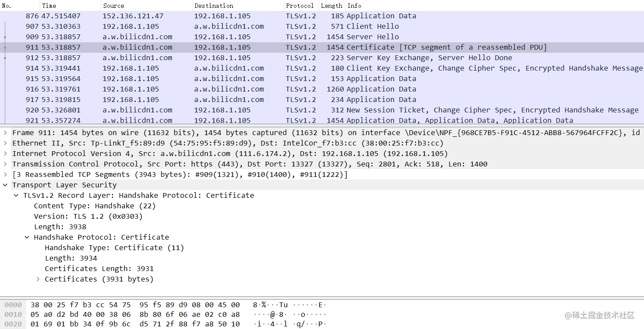Click hex bytes '8b 80 6f 06 ae 02 c0 a8'
The width and height of the screenshot is (644, 329).
[190, 314]
